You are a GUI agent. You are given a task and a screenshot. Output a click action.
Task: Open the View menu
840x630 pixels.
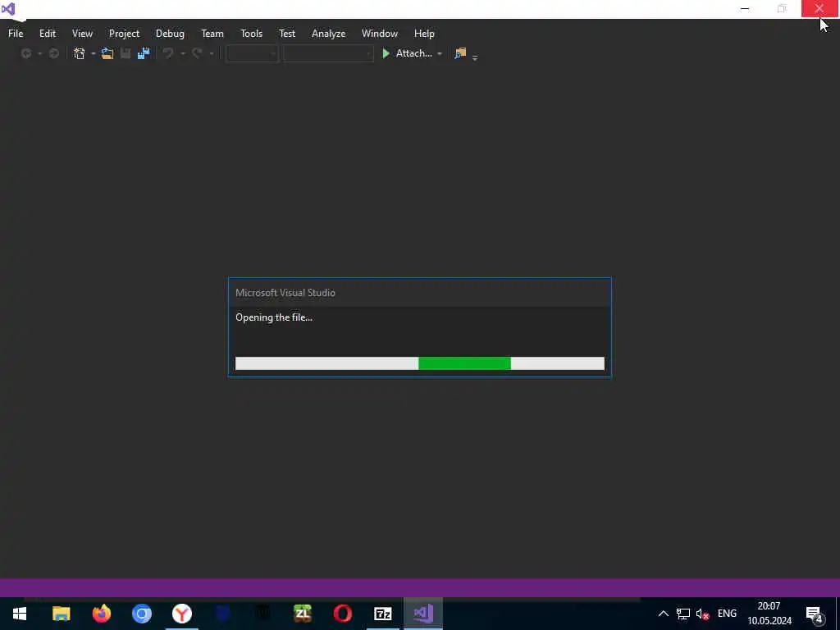click(x=82, y=33)
